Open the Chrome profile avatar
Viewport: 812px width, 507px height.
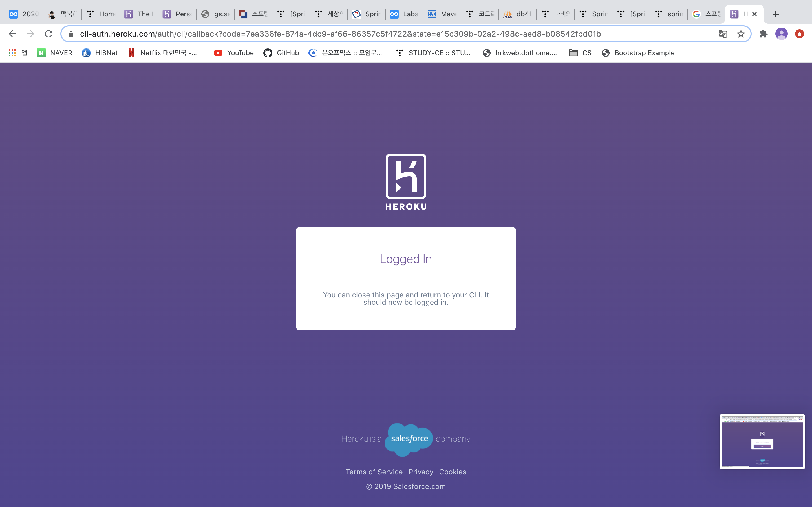[781, 34]
